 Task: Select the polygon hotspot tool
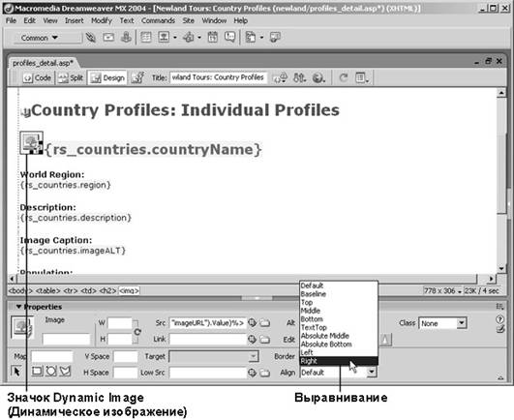(x=65, y=372)
